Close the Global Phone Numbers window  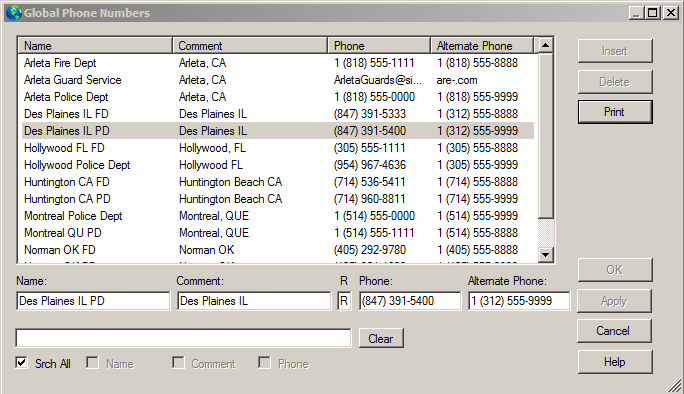coord(670,13)
